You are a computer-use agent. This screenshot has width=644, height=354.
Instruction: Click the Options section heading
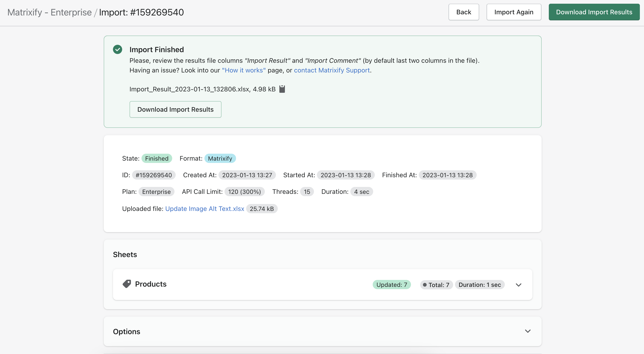[127, 331]
